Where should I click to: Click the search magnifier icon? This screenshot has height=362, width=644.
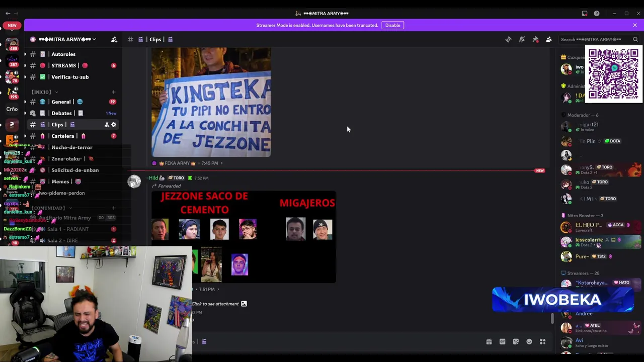(635, 39)
